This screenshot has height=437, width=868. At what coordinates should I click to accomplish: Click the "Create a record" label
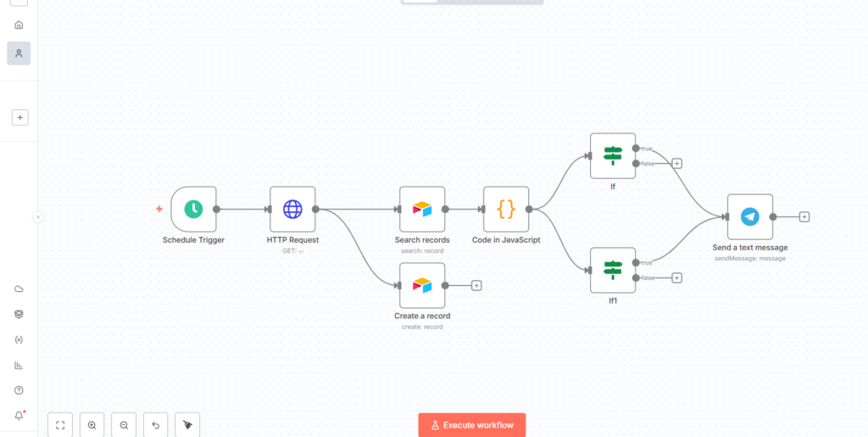[x=422, y=316]
